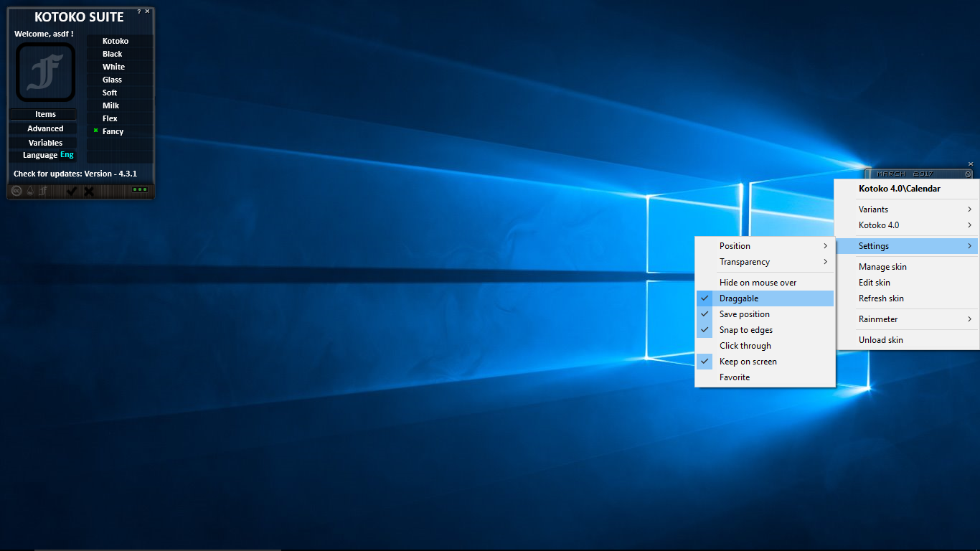The image size is (980, 551).
Task: Cancel with the black X icon in footer
Action: coord(89,191)
